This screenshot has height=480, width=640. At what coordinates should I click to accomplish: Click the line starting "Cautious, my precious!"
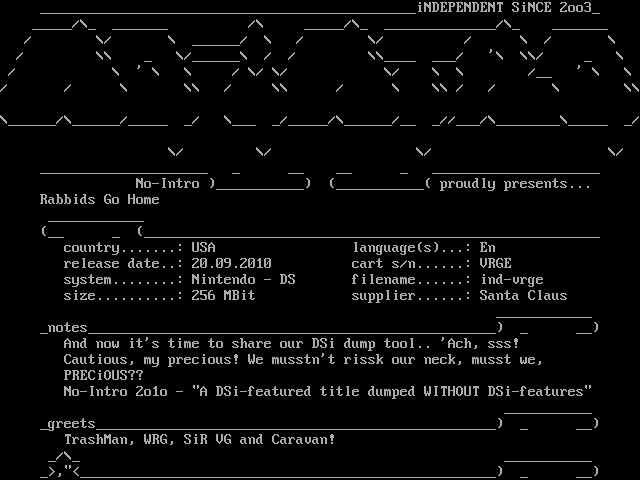point(303,360)
